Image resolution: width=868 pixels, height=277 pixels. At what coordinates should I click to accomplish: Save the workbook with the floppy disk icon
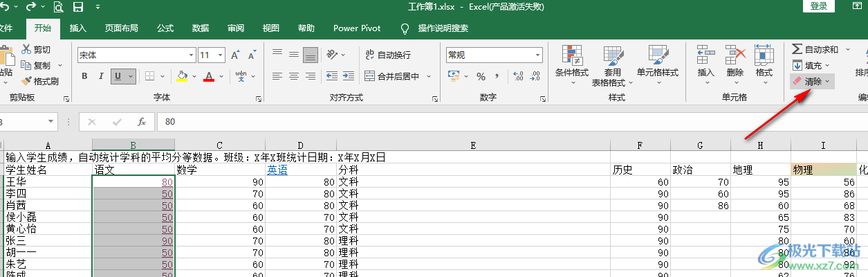coord(78,8)
